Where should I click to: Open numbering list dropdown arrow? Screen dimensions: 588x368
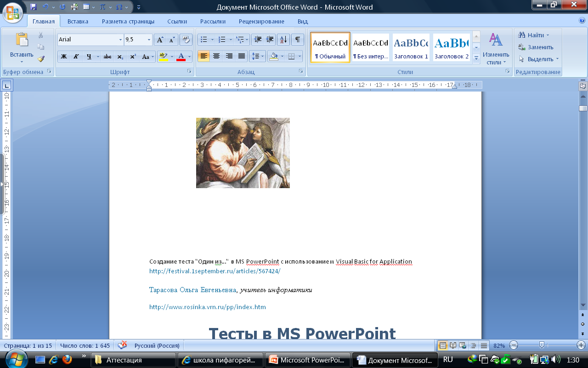click(x=230, y=40)
